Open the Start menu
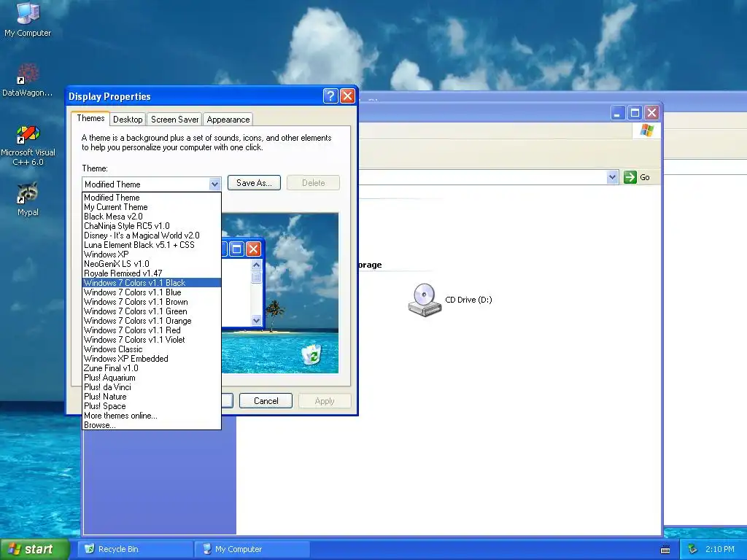This screenshot has height=560, width=747. tap(35, 549)
